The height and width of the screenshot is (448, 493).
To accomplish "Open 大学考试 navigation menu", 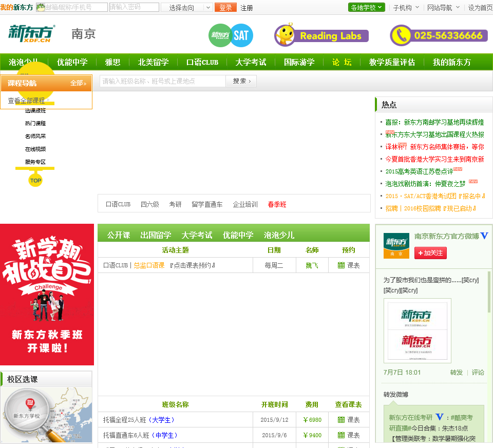I will pyautogui.click(x=251, y=62).
